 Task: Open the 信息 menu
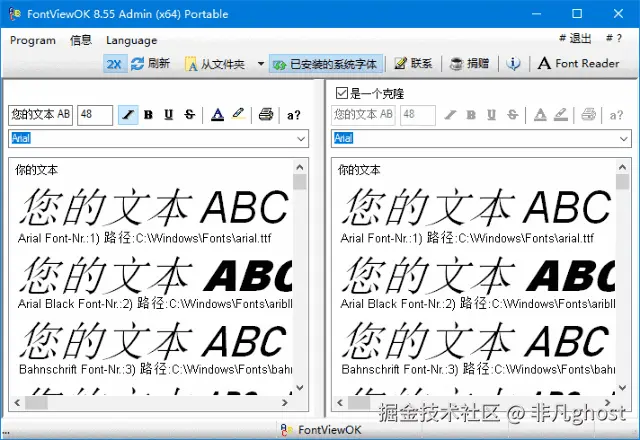pos(81,40)
